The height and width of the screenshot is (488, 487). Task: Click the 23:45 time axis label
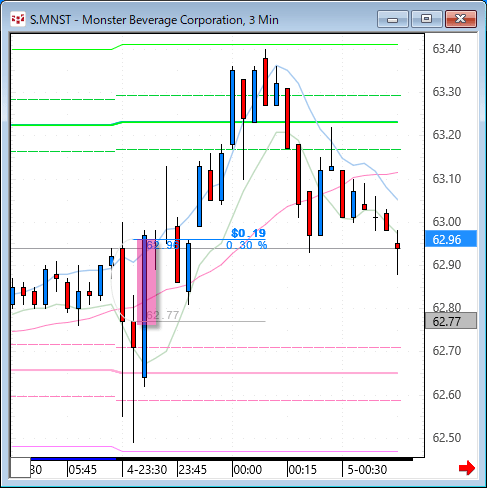click(192, 470)
